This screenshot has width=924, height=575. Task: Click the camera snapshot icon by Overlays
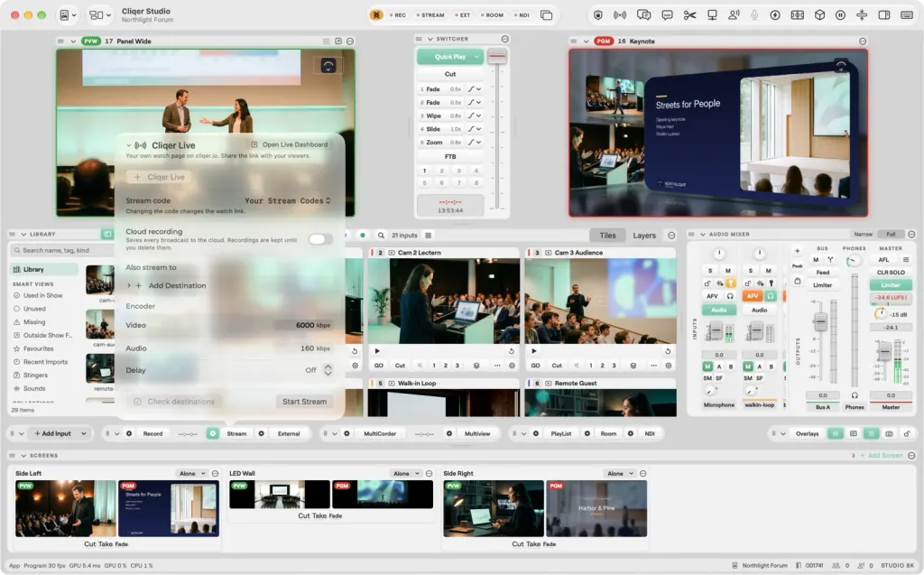coord(889,433)
